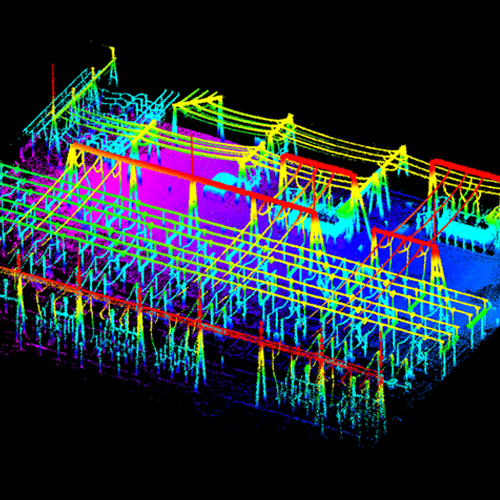This screenshot has height=500, width=500.
Task: Pick the red gantry beam cut off at the right edge
Action: [465, 168]
